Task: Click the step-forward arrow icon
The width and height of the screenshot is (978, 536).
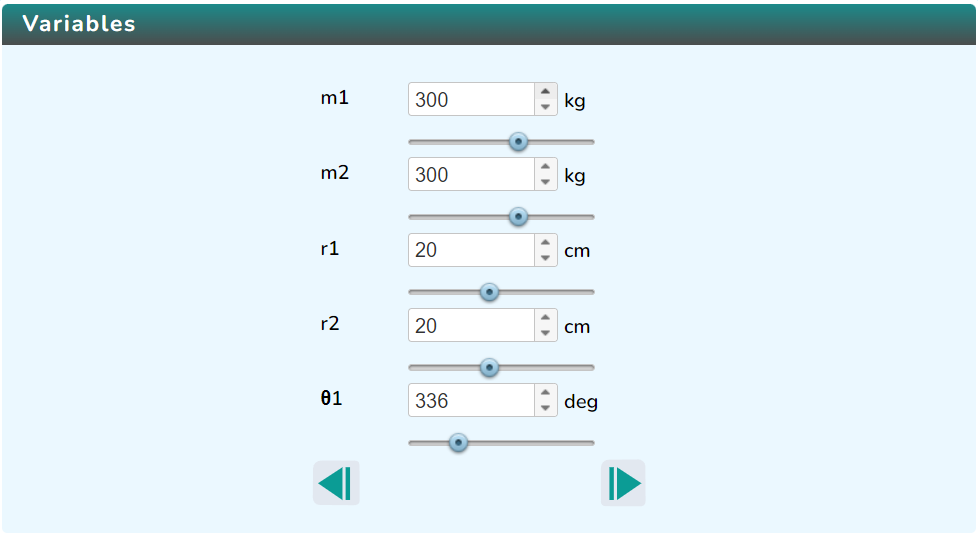Action: [623, 483]
